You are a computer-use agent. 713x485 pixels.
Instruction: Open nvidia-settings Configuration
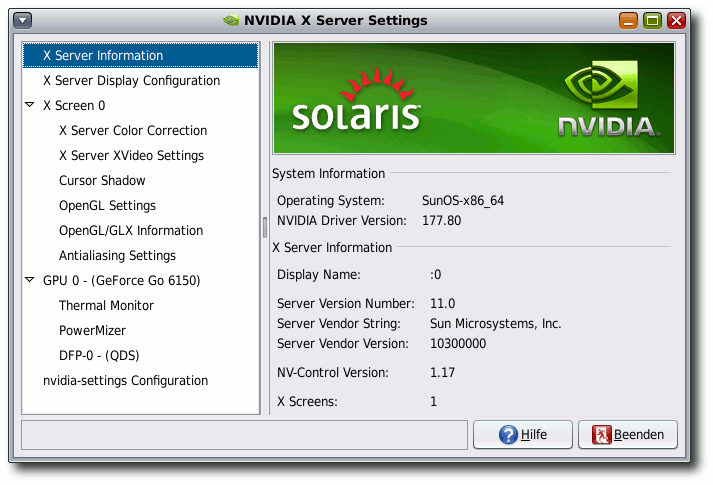126,380
